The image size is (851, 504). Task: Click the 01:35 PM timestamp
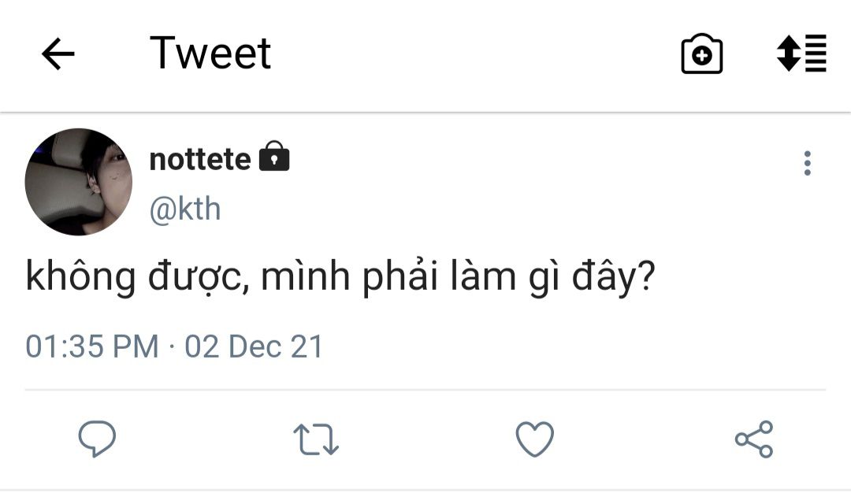tap(92, 346)
